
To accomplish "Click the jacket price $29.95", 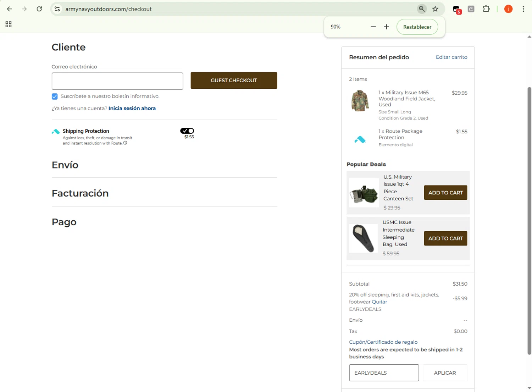I will [x=459, y=93].
